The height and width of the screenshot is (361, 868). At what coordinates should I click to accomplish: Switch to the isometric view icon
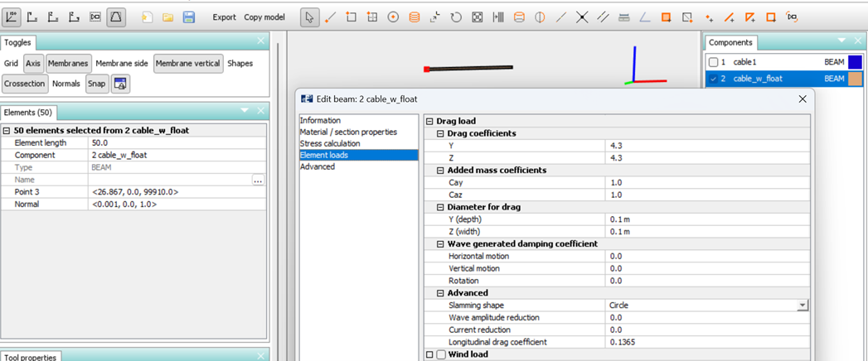(12, 17)
